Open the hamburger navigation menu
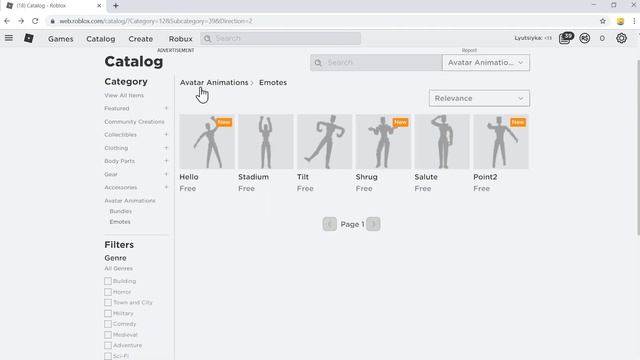Image resolution: width=640 pixels, height=360 pixels. 9,38
